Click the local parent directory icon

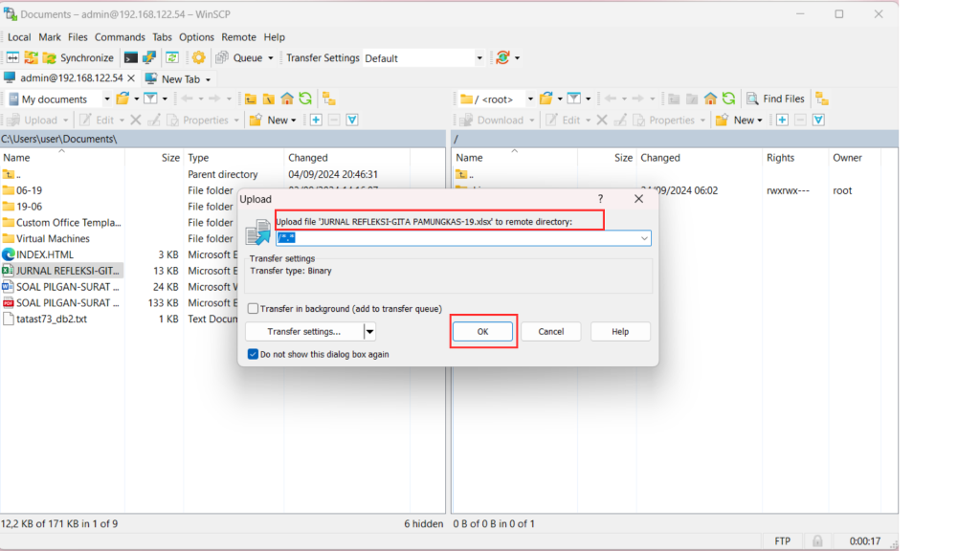click(250, 99)
